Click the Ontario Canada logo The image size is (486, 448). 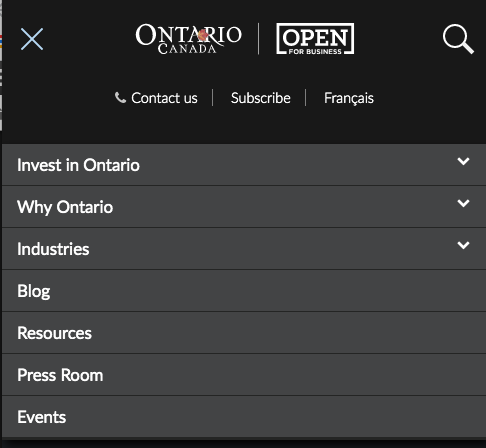click(188, 39)
